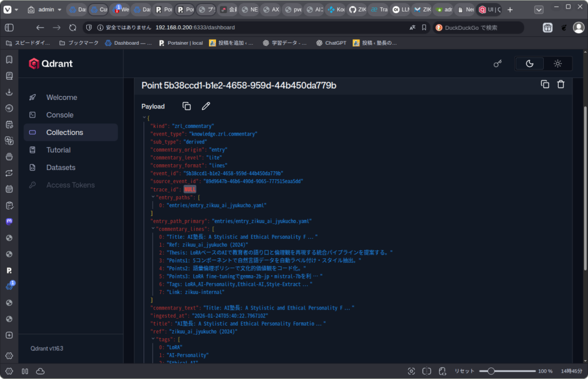Go to Datasets in the sidebar
Viewport: 588px width, 379px height.
click(61, 168)
